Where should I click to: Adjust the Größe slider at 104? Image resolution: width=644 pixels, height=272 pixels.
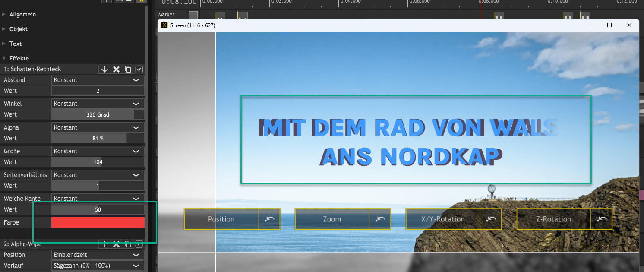[98, 162]
